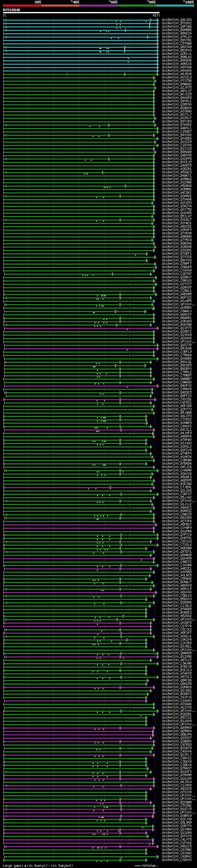Select hit label UniRef100_A0YZL9
Image resolution: width=197 pixels, height=868 pixels.
point(177,78)
